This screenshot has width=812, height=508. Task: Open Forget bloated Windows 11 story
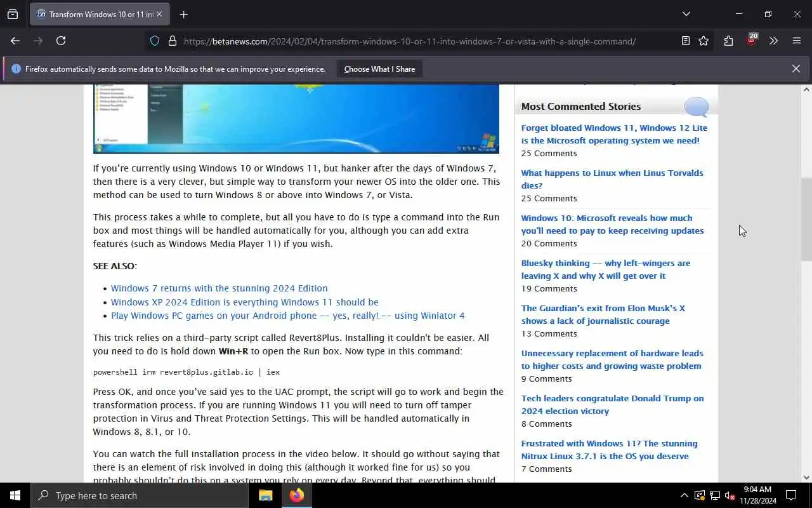coord(614,134)
